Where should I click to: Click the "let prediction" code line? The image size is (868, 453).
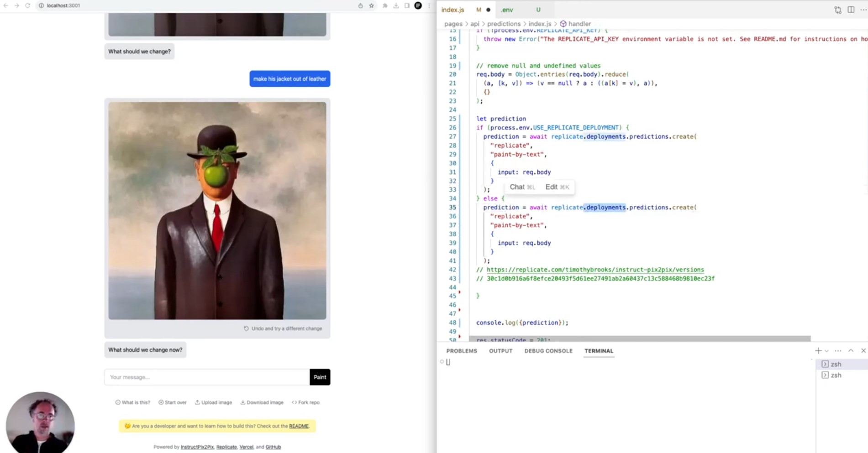point(501,119)
